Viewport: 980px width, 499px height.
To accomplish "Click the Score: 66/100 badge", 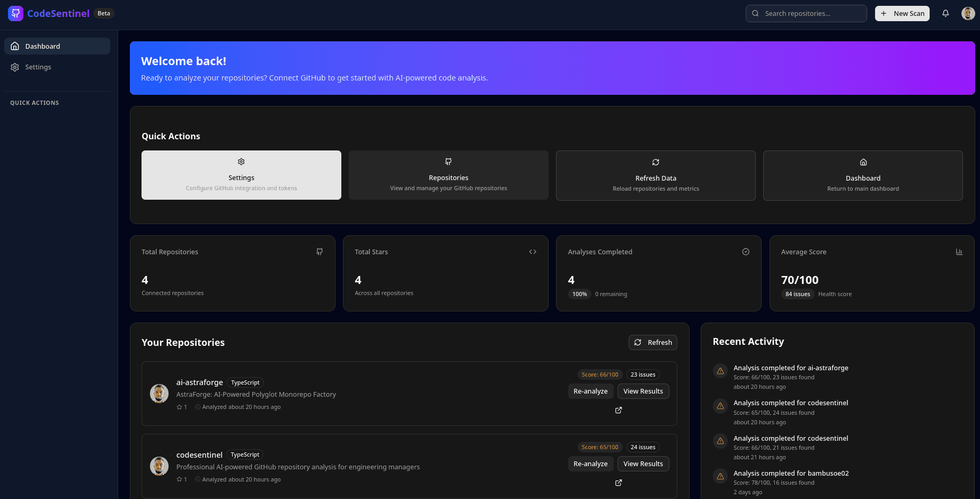I will tap(600, 375).
